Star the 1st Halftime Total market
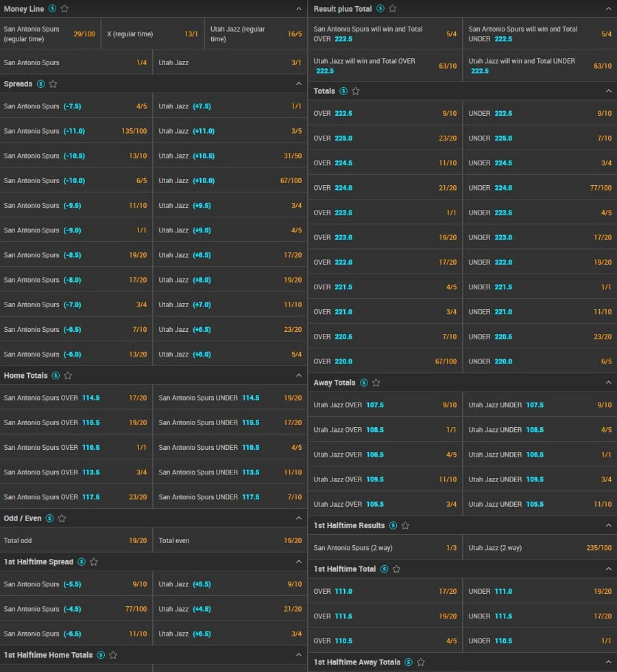Screen dimensions: 617x672 click(x=396, y=569)
